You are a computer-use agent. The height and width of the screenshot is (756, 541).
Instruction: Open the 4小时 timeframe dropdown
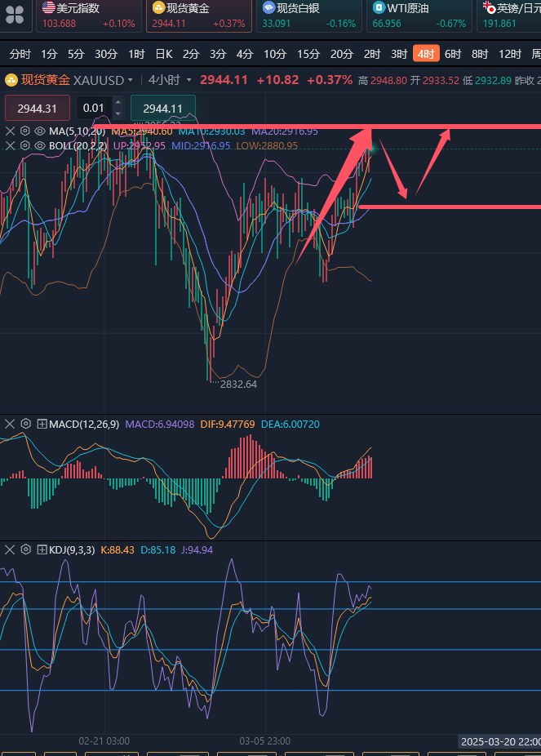[x=170, y=80]
